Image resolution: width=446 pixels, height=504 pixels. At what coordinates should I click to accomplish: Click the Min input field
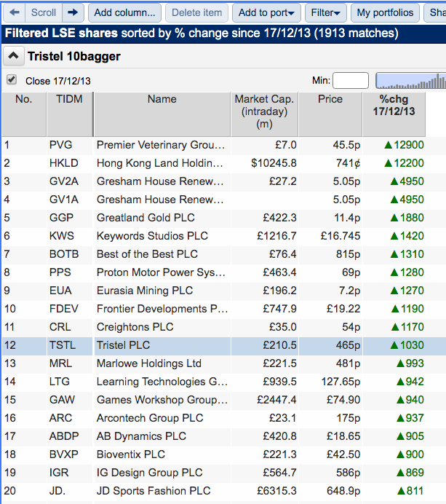point(351,80)
